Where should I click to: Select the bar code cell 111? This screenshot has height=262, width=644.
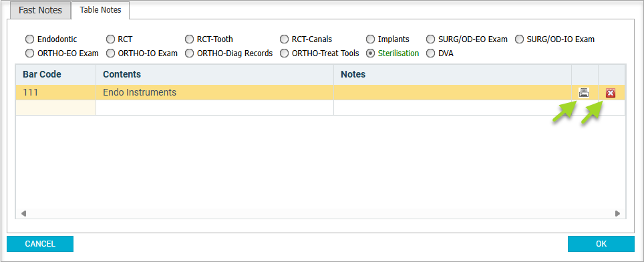56,92
